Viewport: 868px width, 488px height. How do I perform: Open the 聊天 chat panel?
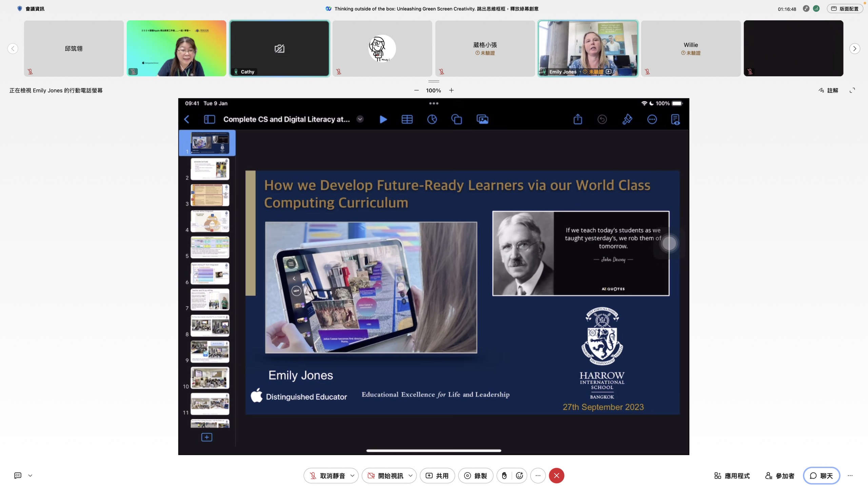tap(821, 475)
